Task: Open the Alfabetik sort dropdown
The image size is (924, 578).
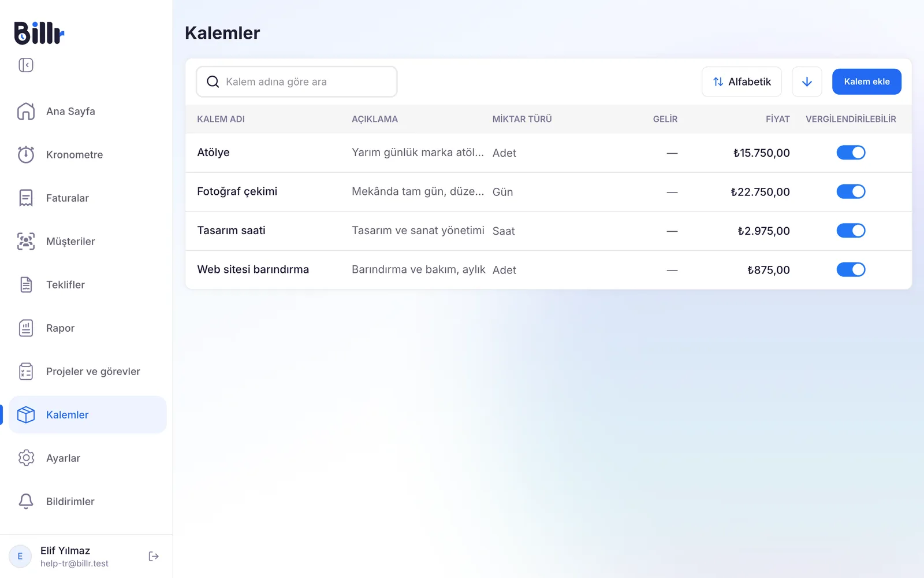Action: [742, 81]
